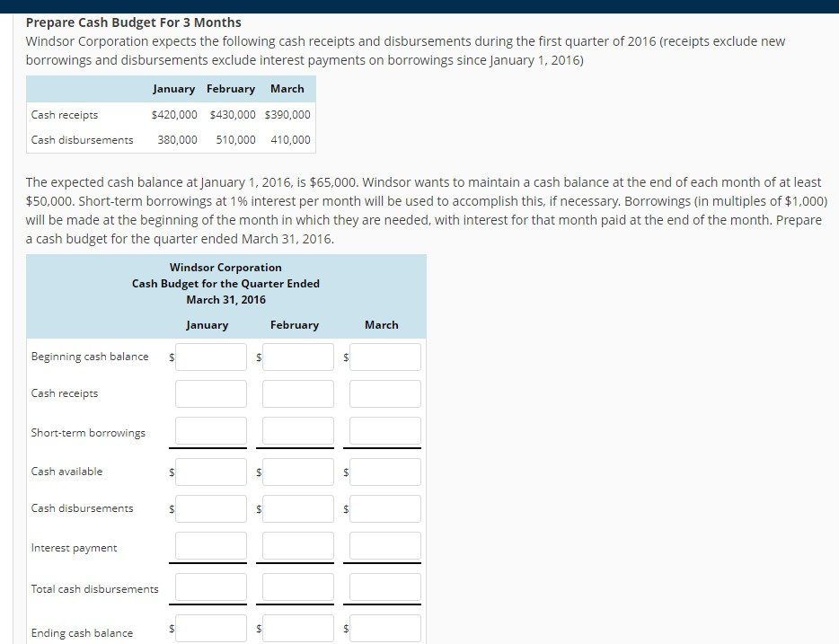Click the $390,000 March receipts value
The width and height of the screenshot is (839, 644).
pyautogui.click(x=287, y=114)
